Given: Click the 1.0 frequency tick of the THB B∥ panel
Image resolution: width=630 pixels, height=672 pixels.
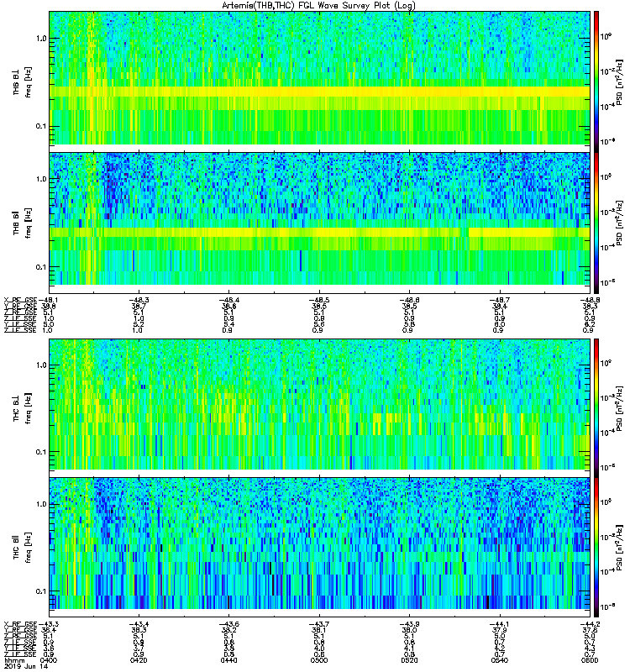Looking at the screenshot, I should [x=41, y=179].
